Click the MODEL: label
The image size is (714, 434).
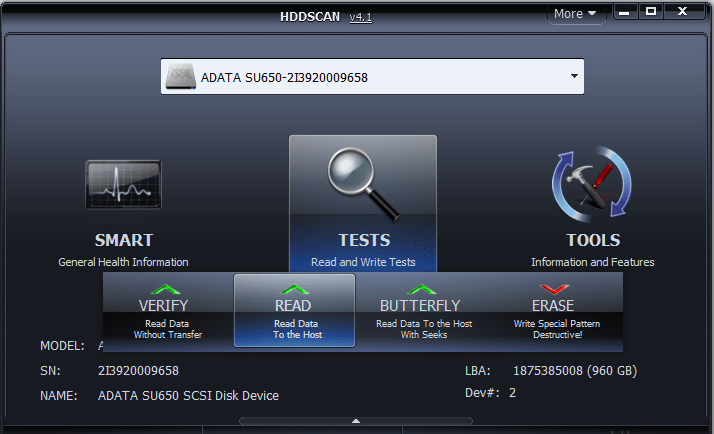tap(62, 346)
